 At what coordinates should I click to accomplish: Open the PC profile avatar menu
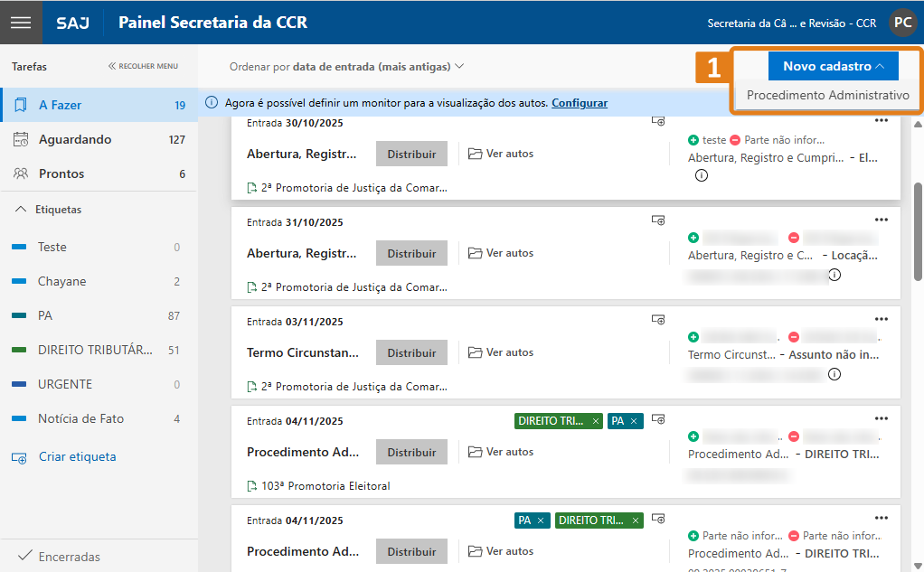pyautogui.click(x=901, y=22)
